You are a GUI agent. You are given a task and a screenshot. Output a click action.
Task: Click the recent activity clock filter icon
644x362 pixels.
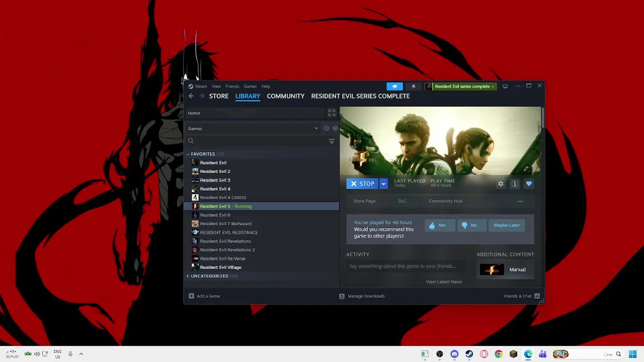tap(326, 129)
